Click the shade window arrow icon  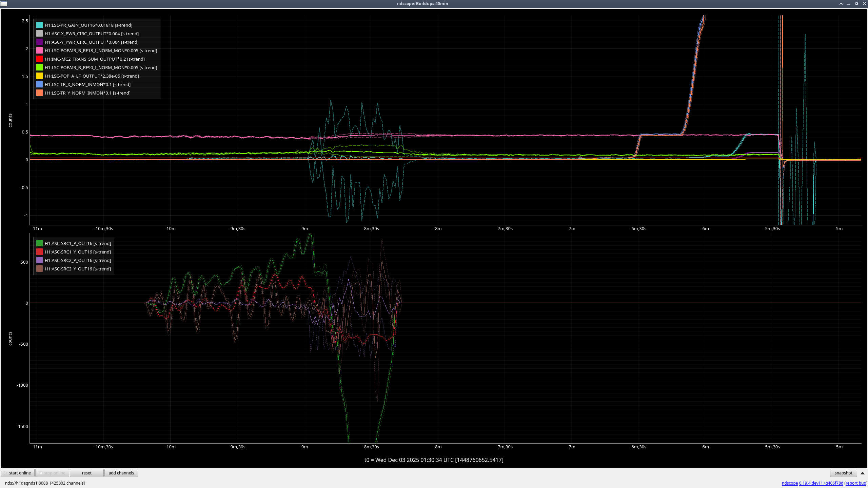coord(841,4)
